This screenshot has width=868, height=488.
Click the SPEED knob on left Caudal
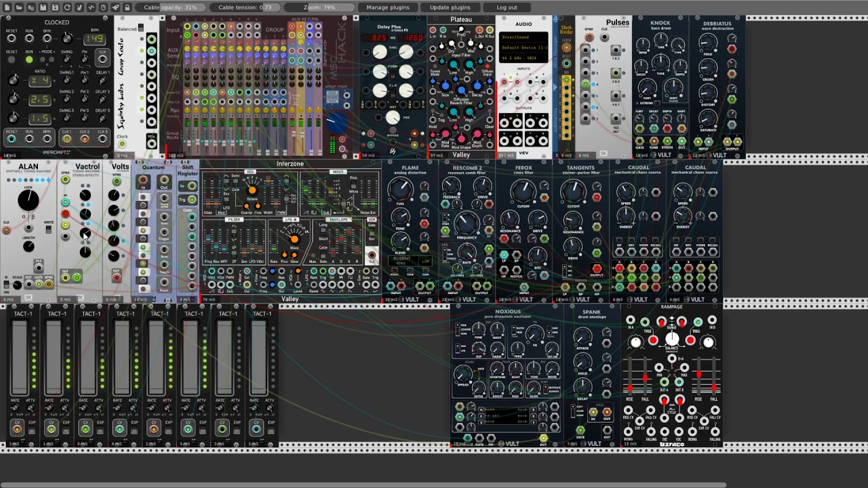click(627, 192)
